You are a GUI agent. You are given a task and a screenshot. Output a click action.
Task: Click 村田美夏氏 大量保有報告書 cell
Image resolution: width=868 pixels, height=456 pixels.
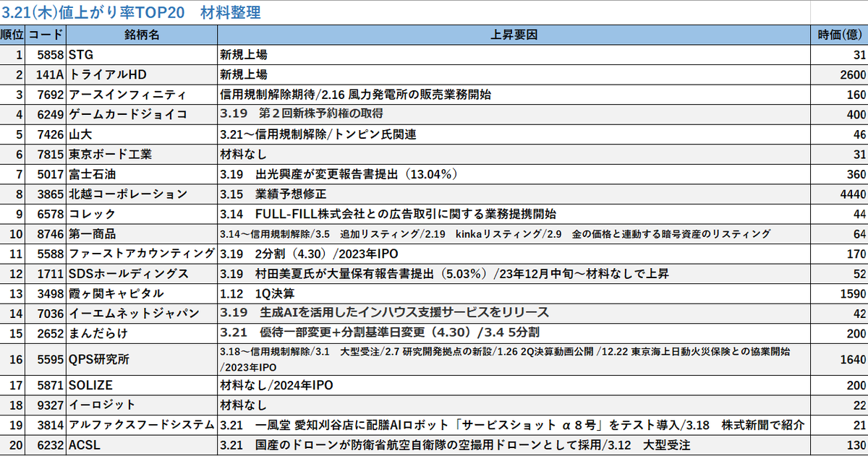coord(513,273)
